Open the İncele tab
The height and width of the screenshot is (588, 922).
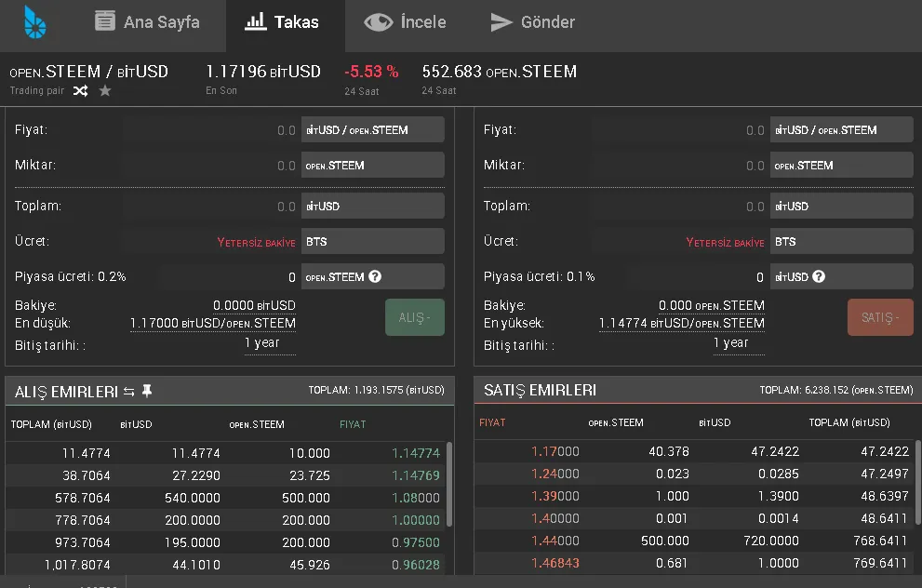click(x=405, y=21)
